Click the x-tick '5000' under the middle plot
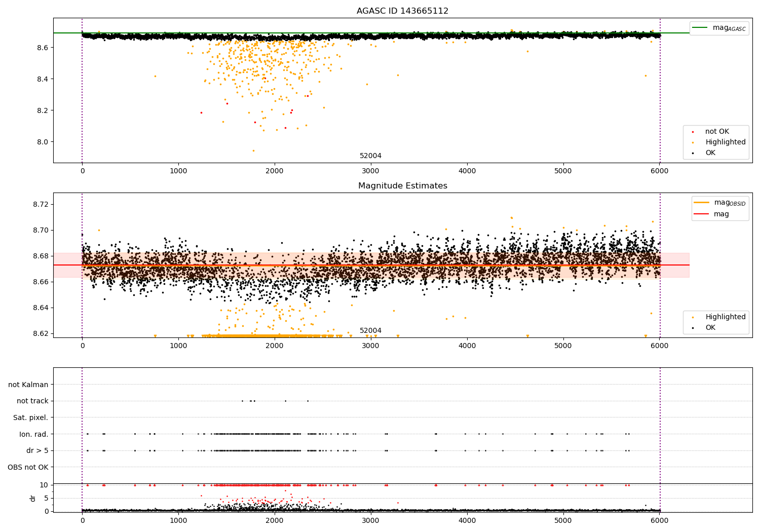This screenshot has height=532, width=760. pos(563,346)
